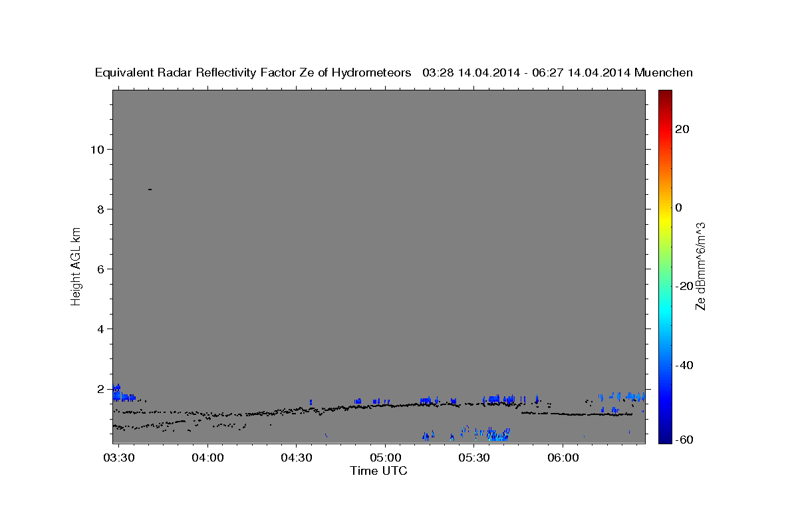Click the colorbar value -20

coord(684,286)
